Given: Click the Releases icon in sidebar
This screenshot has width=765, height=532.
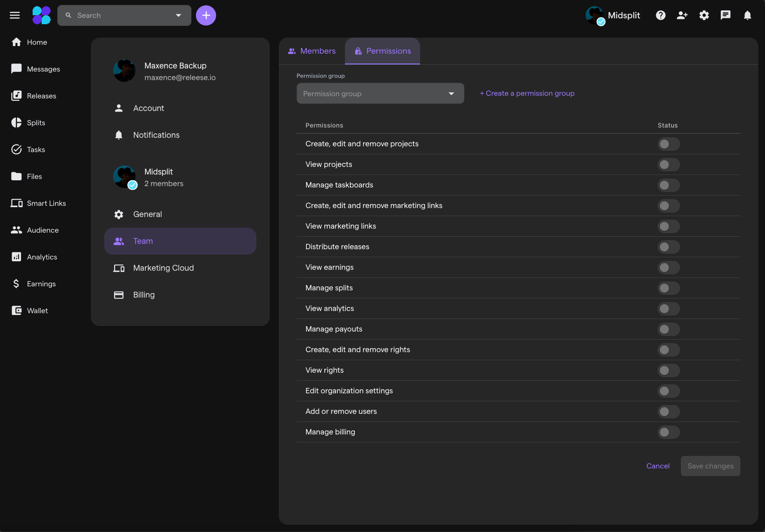Looking at the screenshot, I should tap(17, 96).
